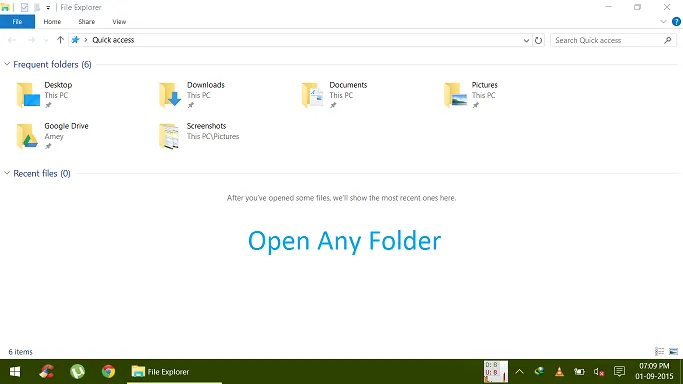Open address bar history dropdown
Image resolution: width=683 pixels, height=384 pixels.
(526, 40)
